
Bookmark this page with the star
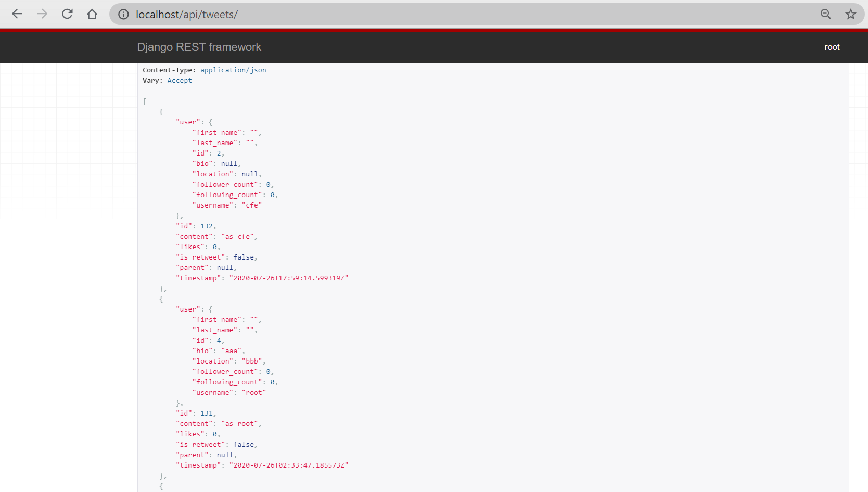click(x=851, y=14)
